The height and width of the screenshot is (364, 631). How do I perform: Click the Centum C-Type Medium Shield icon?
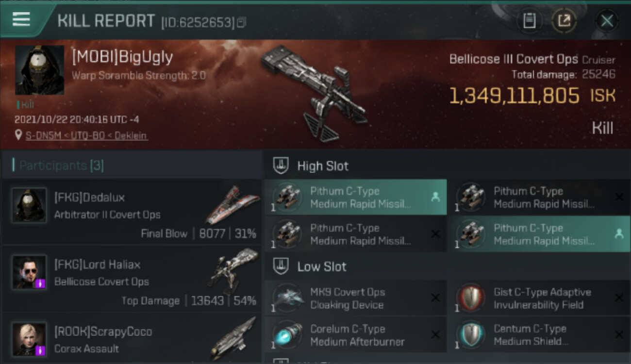point(471,335)
